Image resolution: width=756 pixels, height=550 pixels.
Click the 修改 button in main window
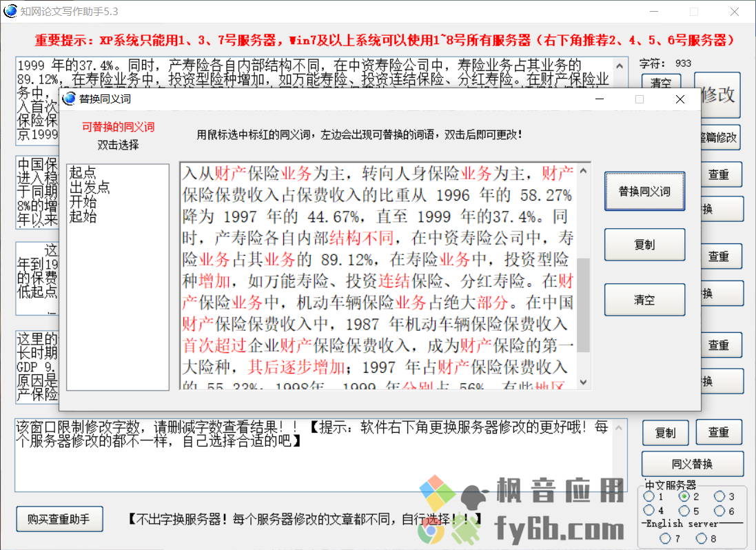click(718, 95)
